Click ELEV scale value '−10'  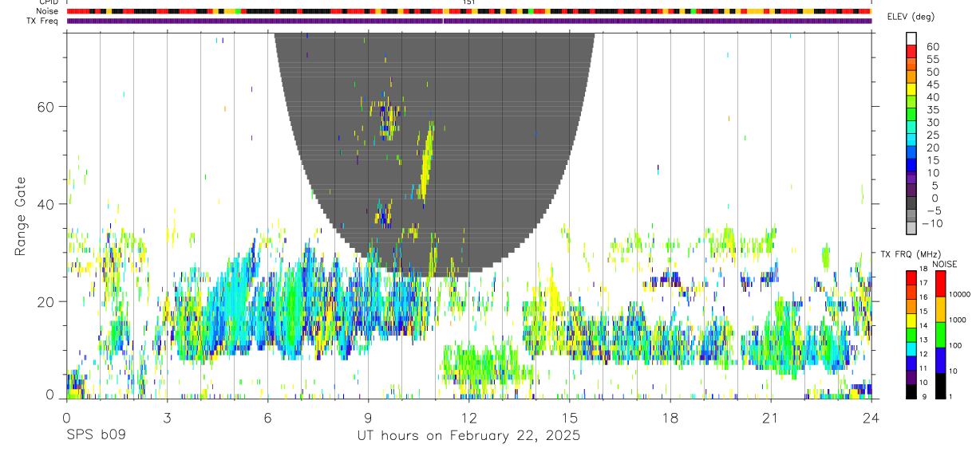click(932, 223)
